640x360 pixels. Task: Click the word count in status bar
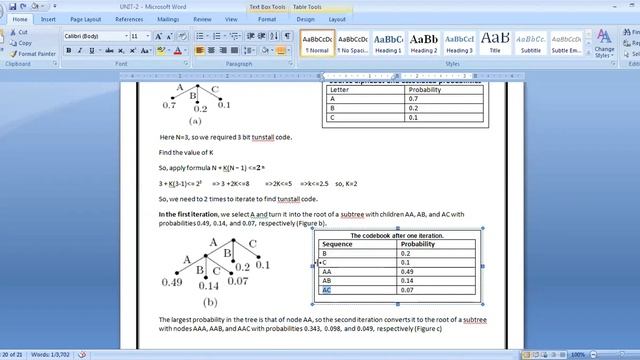click(x=50, y=355)
